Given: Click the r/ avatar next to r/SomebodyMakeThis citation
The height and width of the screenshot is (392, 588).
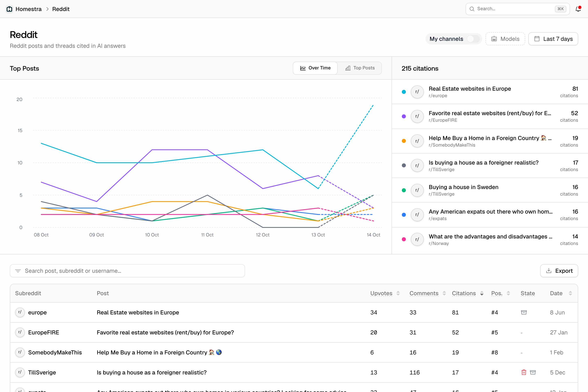Looking at the screenshot, I should coord(417,141).
